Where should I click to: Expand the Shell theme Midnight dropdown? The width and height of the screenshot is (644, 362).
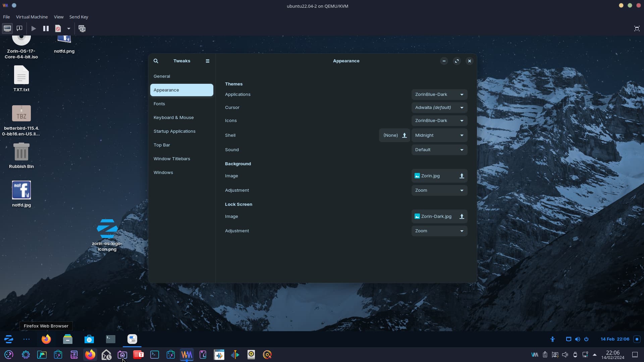point(439,135)
